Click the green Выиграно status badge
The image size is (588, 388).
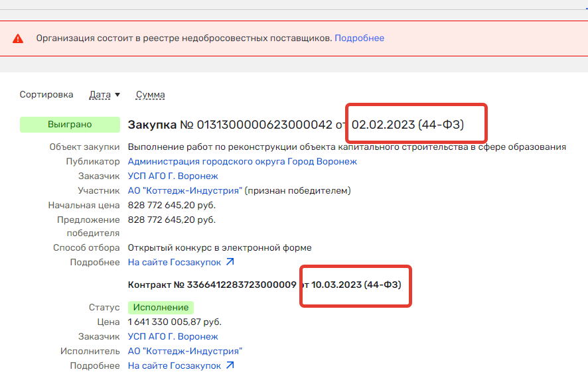(70, 124)
